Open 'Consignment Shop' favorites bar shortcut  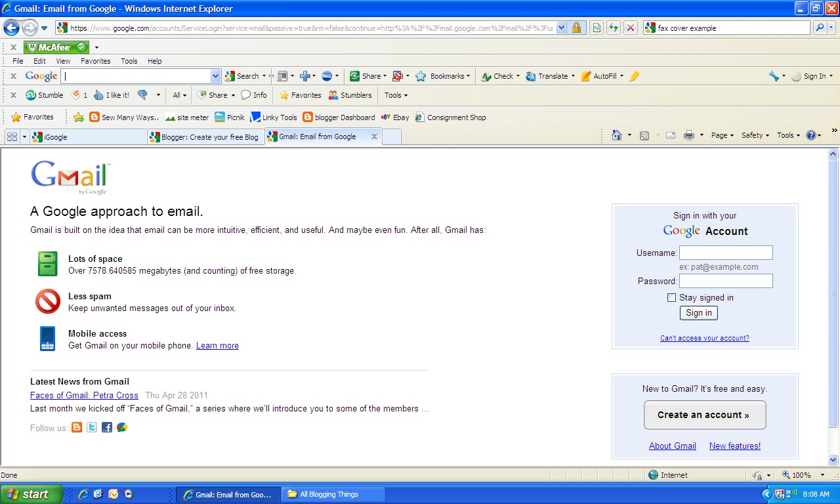450,117
